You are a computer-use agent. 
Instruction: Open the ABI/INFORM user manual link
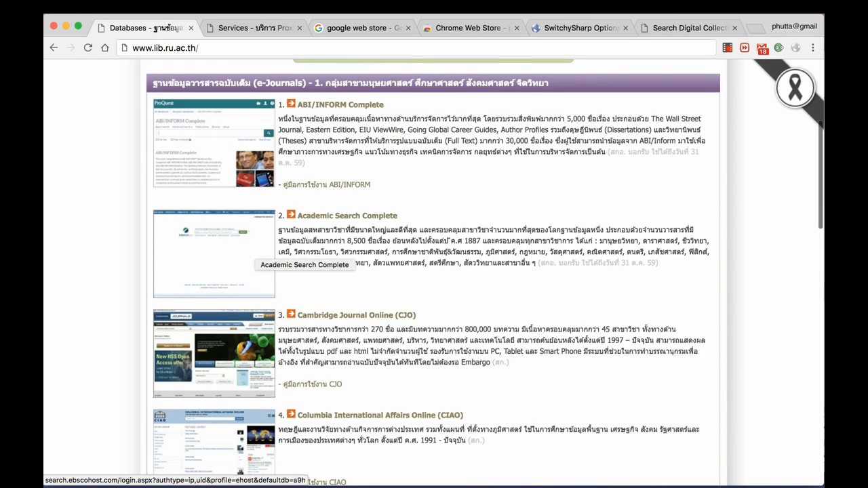pyautogui.click(x=327, y=184)
